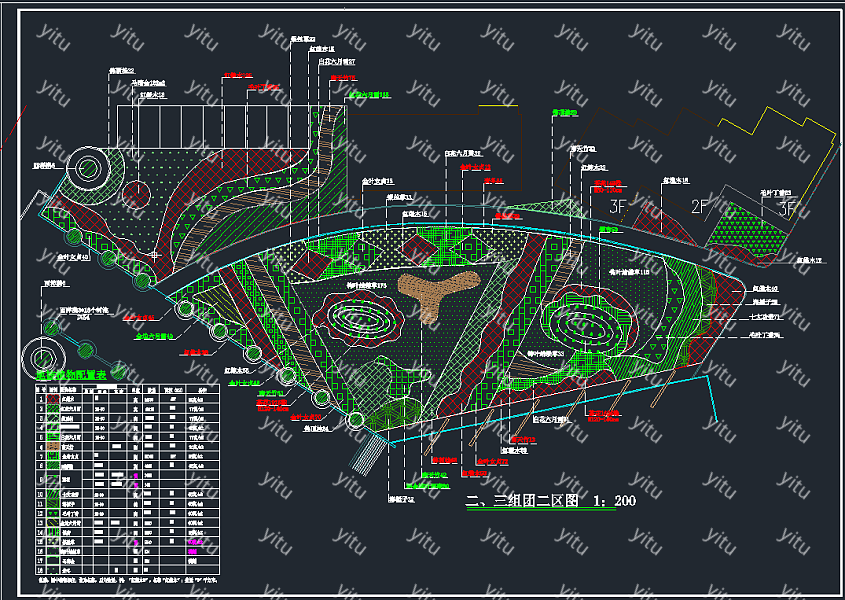
Task: Select the number 18 row in legend table
Action: [127, 570]
